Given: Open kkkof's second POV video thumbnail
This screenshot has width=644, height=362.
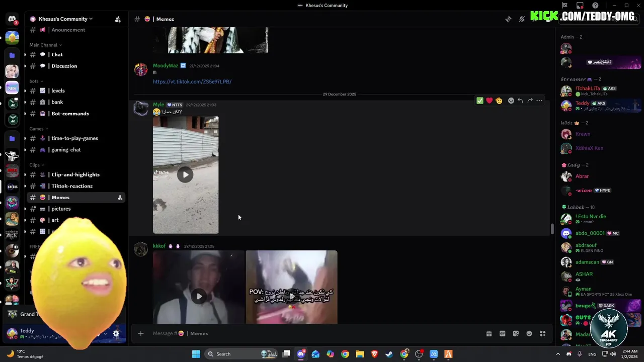Looking at the screenshot, I should pyautogui.click(x=291, y=287).
